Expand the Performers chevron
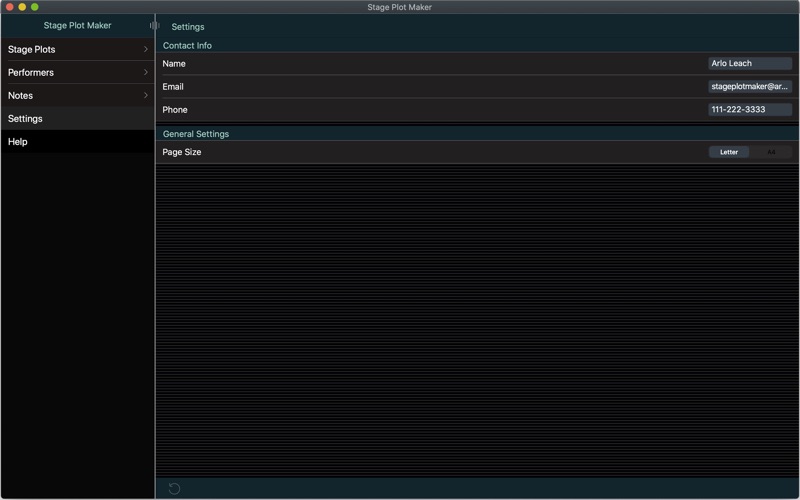 point(145,72)
